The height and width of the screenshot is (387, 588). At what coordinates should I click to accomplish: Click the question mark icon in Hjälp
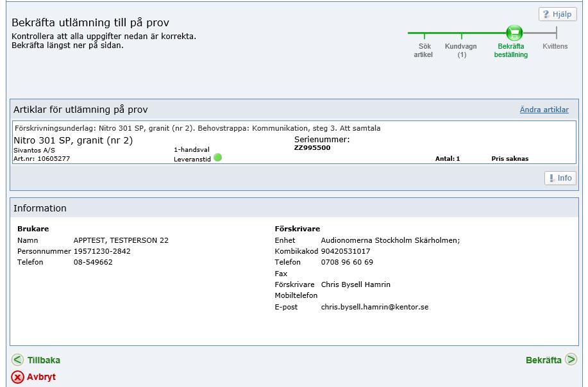click(546, 14)
